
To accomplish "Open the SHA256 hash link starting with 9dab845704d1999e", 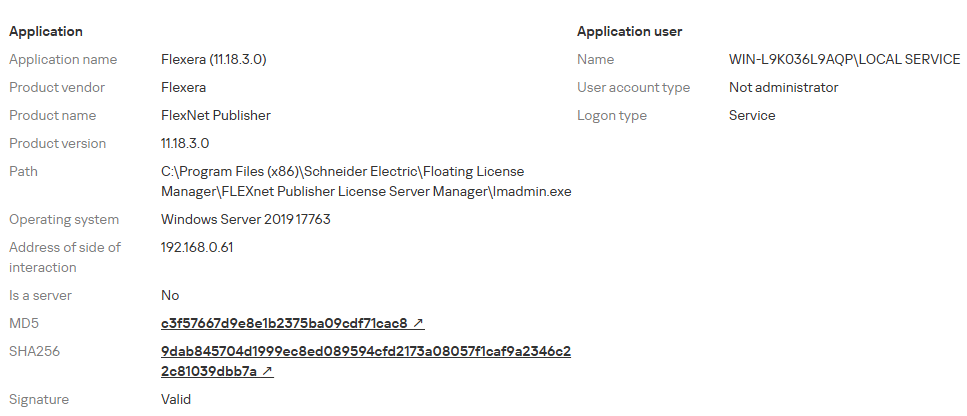I will (x=366, y=361).
